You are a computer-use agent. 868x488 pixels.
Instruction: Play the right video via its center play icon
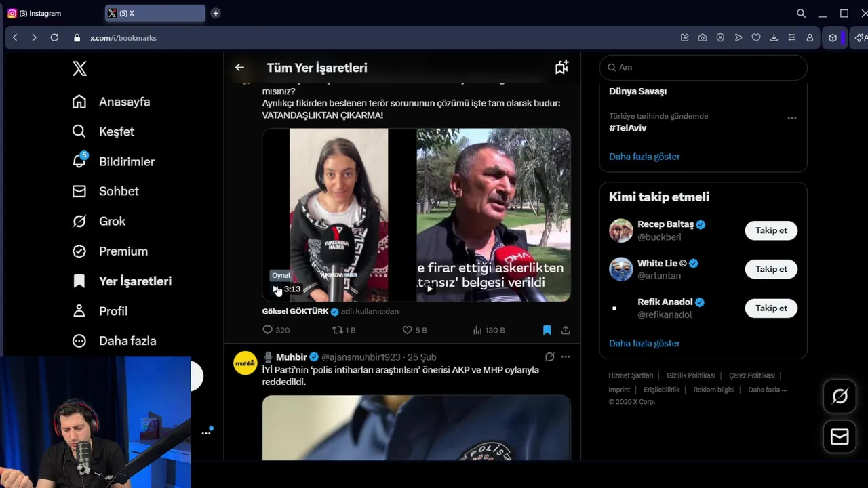point(429,289)
